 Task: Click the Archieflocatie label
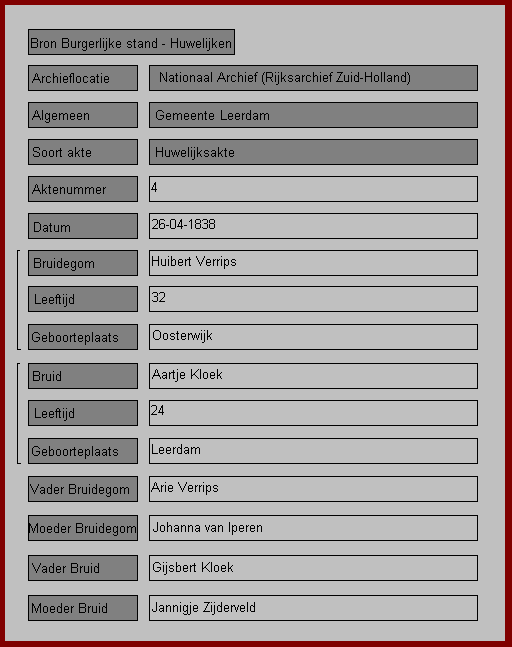coord(83,78)
